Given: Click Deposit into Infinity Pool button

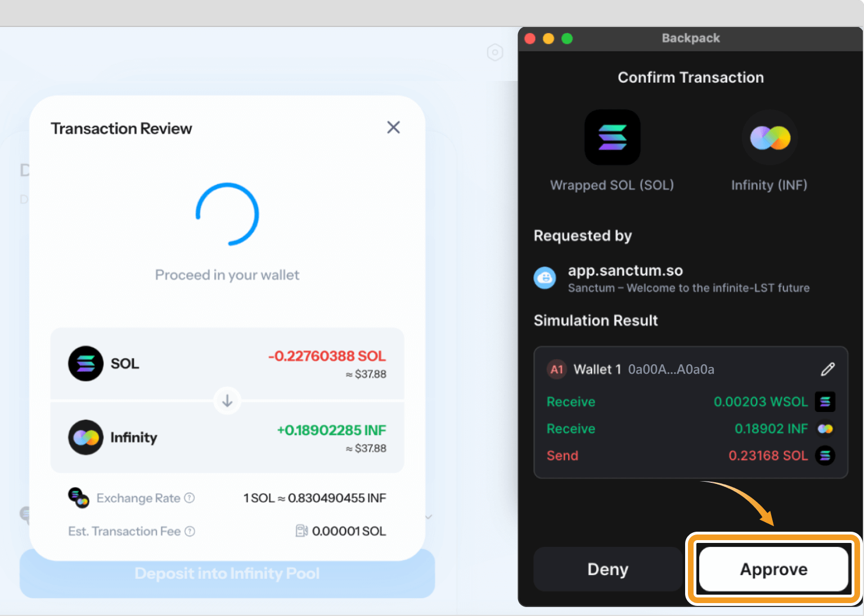Looking at the screenshot, I should (x=227, y=573).
